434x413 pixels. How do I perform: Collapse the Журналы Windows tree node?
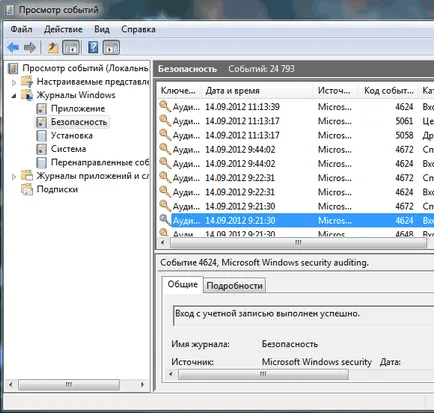click(14, 96)
